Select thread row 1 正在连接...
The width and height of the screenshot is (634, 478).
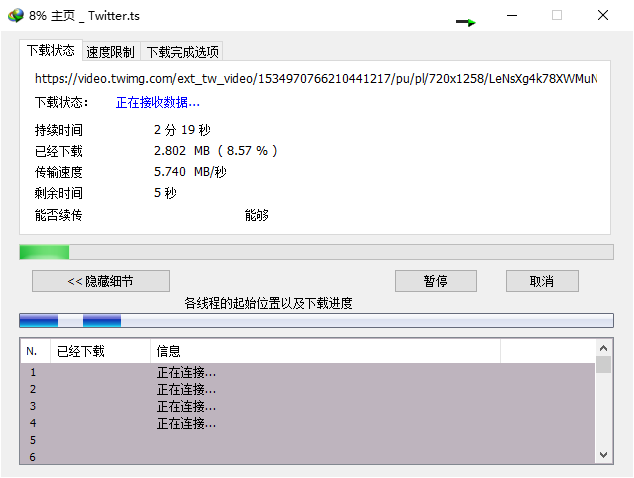(308, 372)
